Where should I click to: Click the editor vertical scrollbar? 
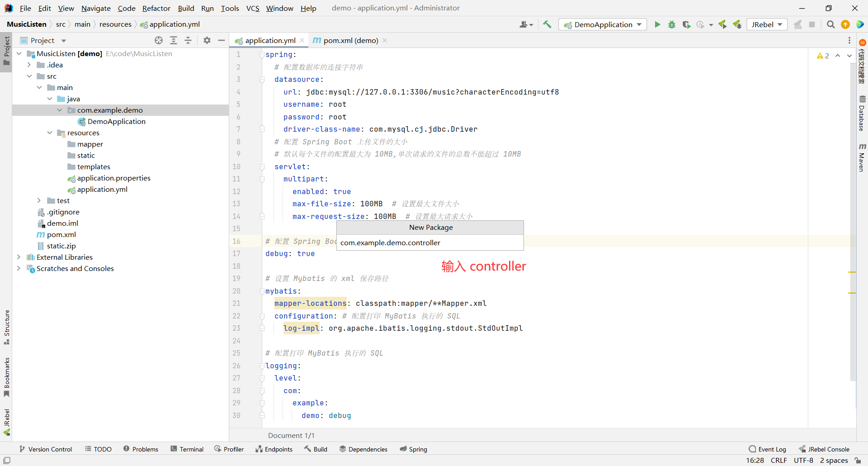pyautogui.click(x=853, y=217)
